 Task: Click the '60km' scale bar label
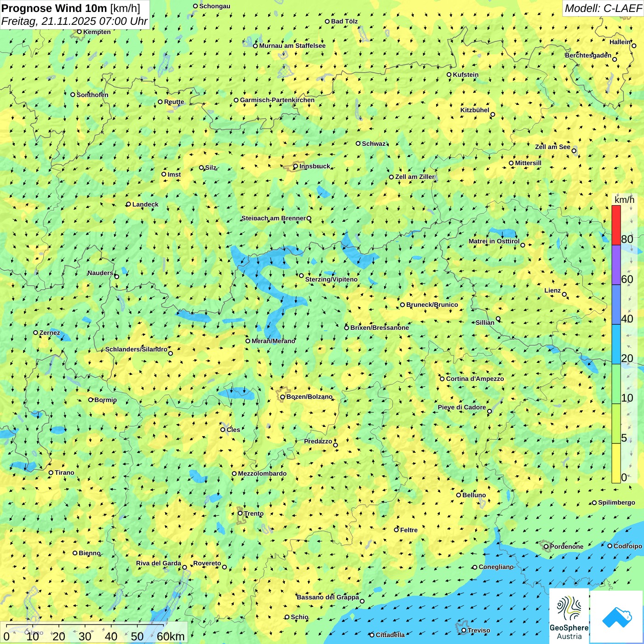tap(171, 636)
